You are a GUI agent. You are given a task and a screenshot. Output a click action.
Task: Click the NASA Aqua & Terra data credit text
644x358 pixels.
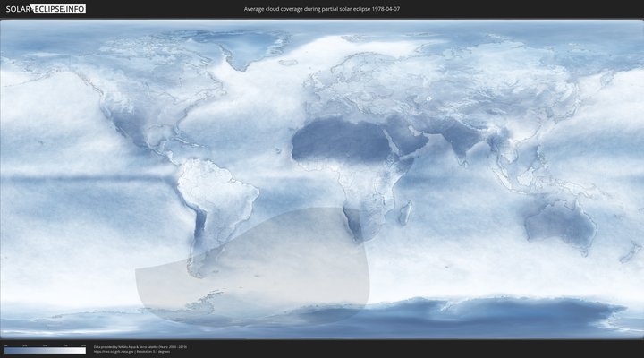pyautogui.click(x=134, y=346)
